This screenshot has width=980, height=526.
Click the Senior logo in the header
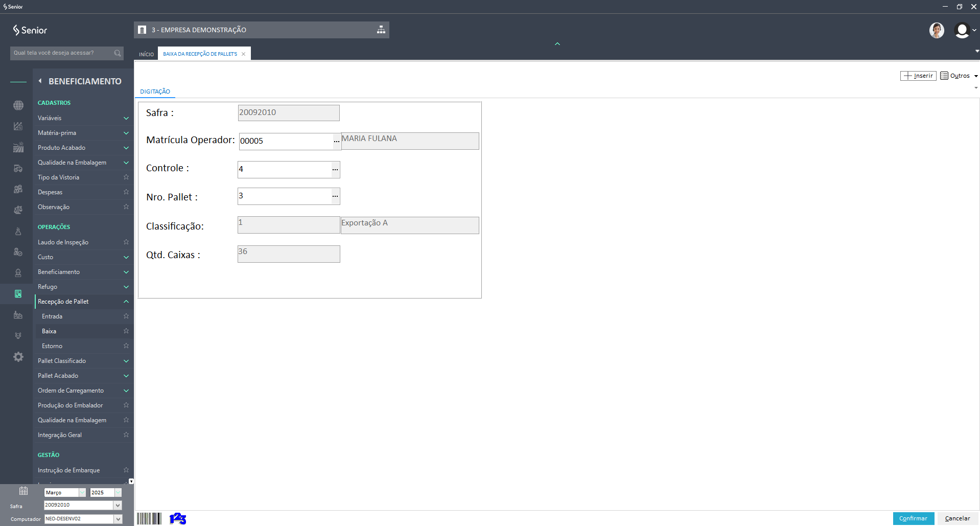30,30
